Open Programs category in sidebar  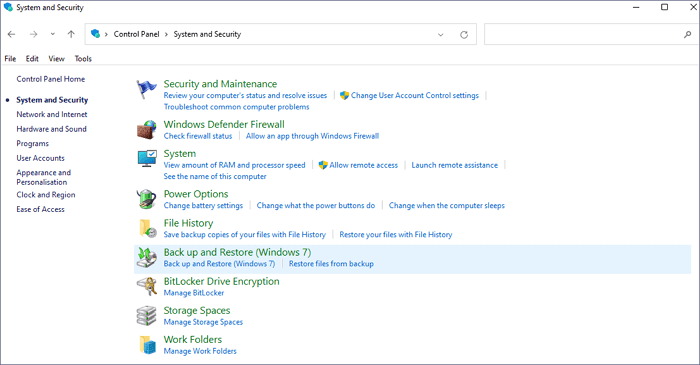click(33, 144)
